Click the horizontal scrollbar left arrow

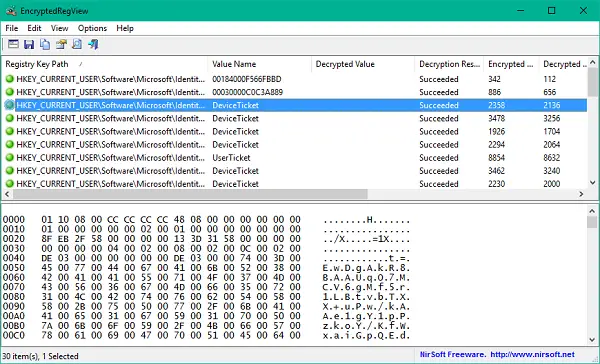click(x=7, y=194)
